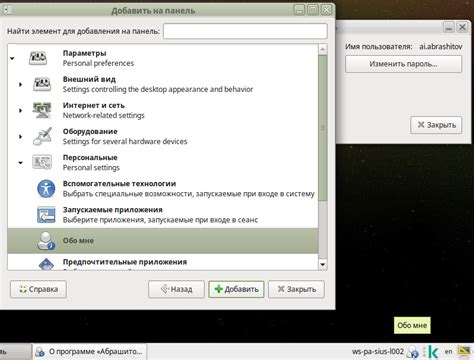Select the Оборудование icon
This screenshot has width=474, height=360.
point(43,136)
